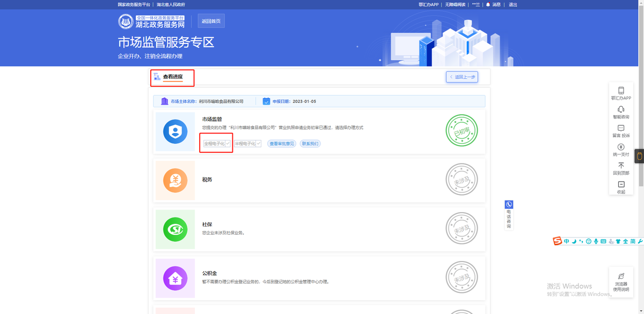Screen dimensions: 644x314
Task: Click the 消息 bell icon in header
Action: point(488,5)
